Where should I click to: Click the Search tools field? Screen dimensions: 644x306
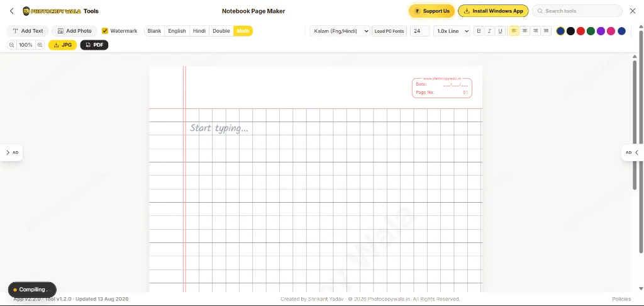tap(577, 11)
